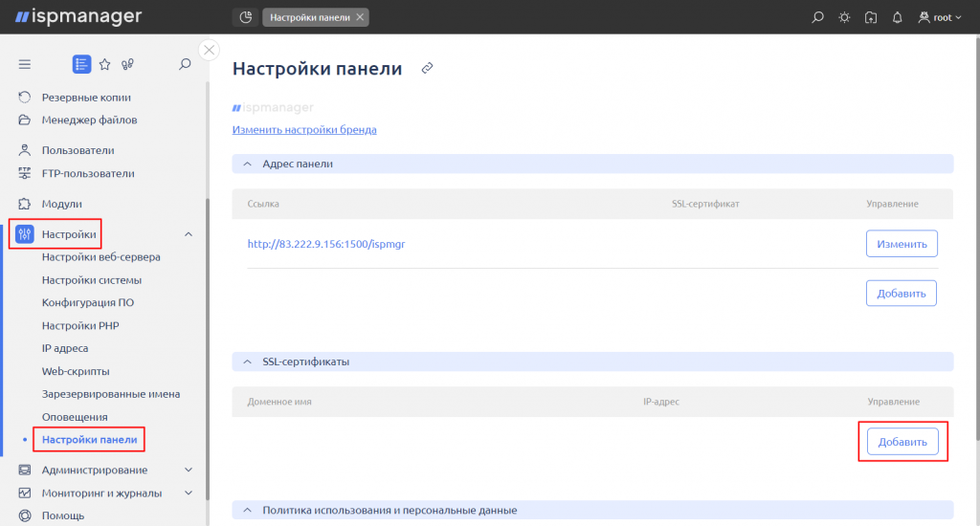This screenshot has width=980, height=526.
Task: Click Изменить button for panel address
Action: (902, 244)
